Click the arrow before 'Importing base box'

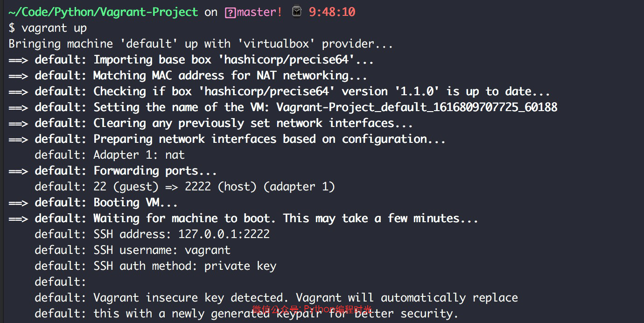(x=18, y=60)
